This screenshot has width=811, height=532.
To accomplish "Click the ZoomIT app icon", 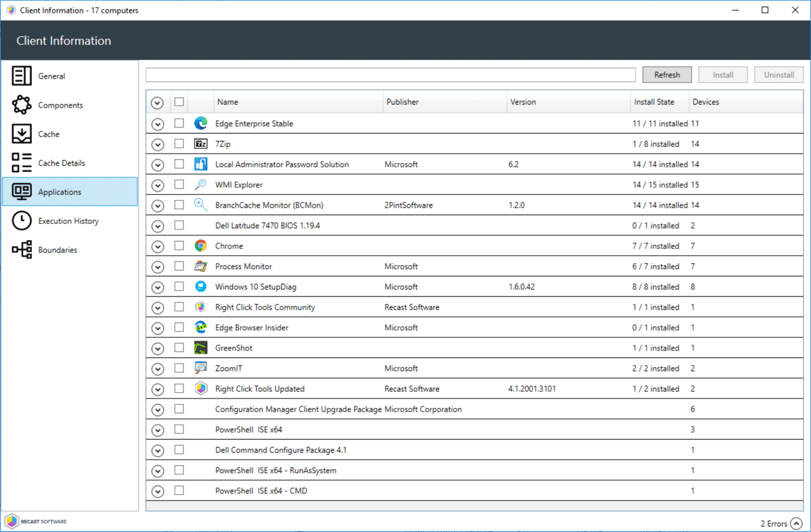I will [201, 368].
